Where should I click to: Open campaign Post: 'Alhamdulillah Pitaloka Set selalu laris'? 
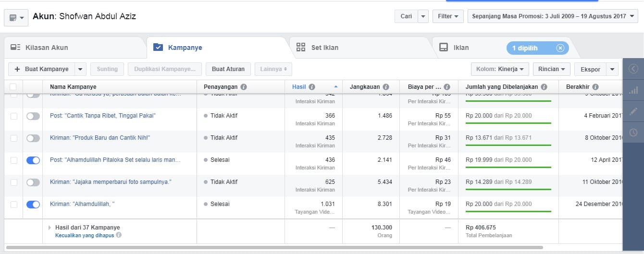click(115, 160)
